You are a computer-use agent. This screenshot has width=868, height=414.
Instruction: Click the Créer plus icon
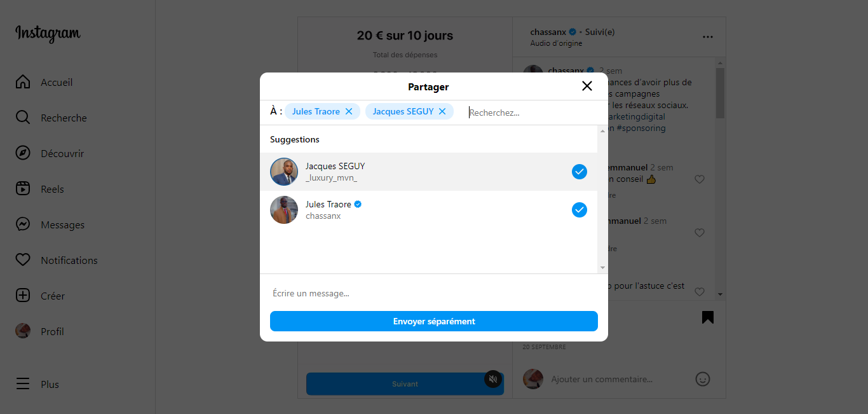pyautogui.click(x=23, y=296)
